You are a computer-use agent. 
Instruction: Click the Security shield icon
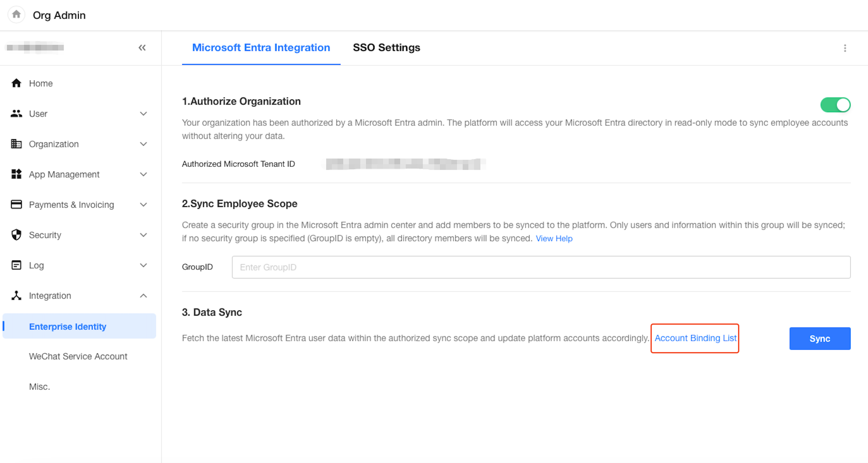[x=16, y=235]
